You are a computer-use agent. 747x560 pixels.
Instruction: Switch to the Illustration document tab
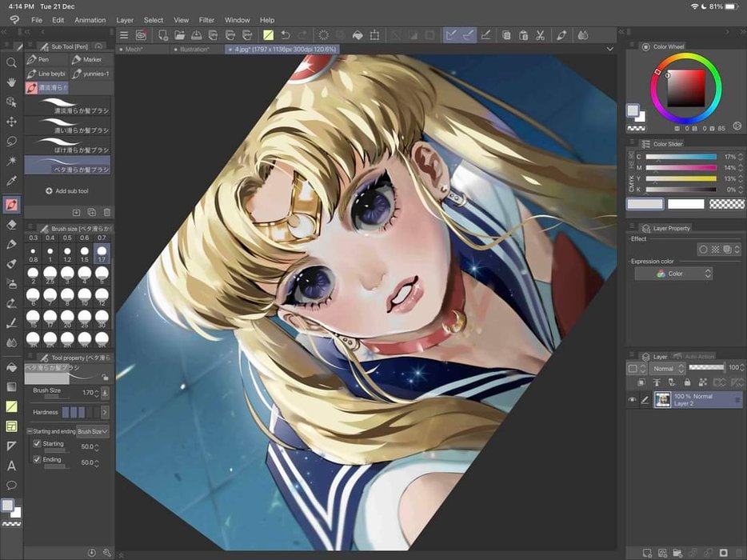[194, 49]
